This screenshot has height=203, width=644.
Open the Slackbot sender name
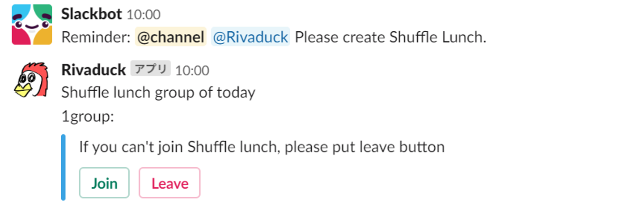91,14
